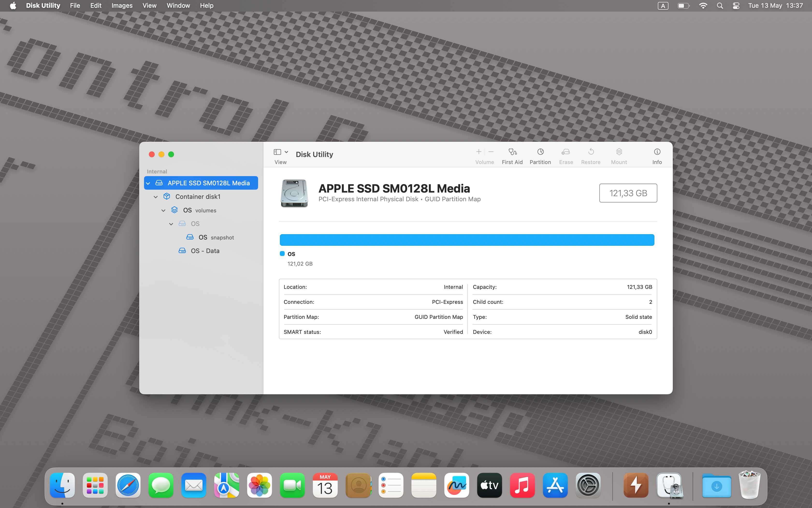This screenshot has width=812, height=508.
Task: Open Launchpad from the Dock
Action: (95, 485)
